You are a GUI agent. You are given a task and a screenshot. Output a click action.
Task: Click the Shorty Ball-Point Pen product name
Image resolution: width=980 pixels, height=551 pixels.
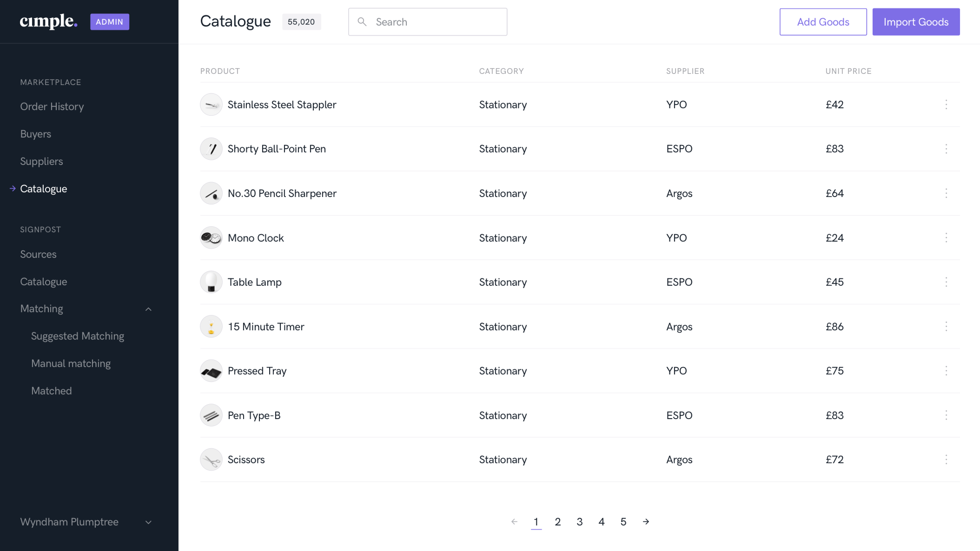[277, 149]
